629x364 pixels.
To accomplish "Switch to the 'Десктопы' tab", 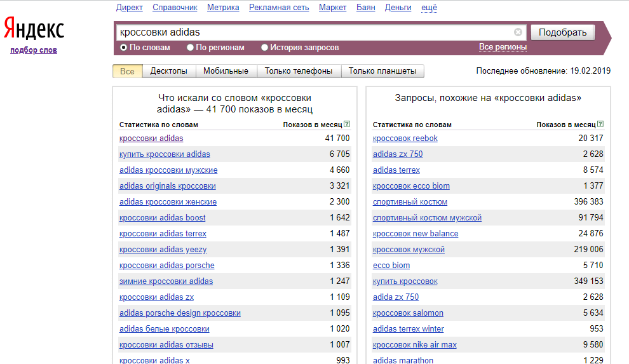I will click(x=168, y=71).
